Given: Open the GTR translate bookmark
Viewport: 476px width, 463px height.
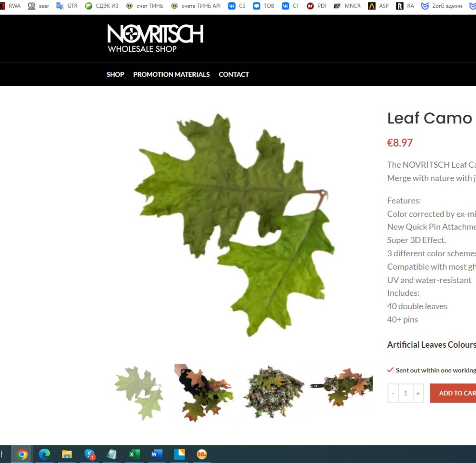Looking at the screenshot, I should click(x=67, y=6).
